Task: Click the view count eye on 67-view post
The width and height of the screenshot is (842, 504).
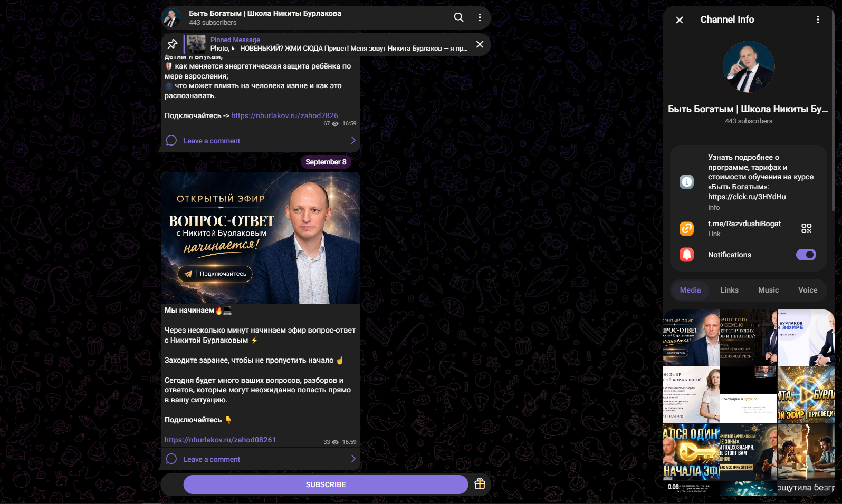Action: [335, 124]
